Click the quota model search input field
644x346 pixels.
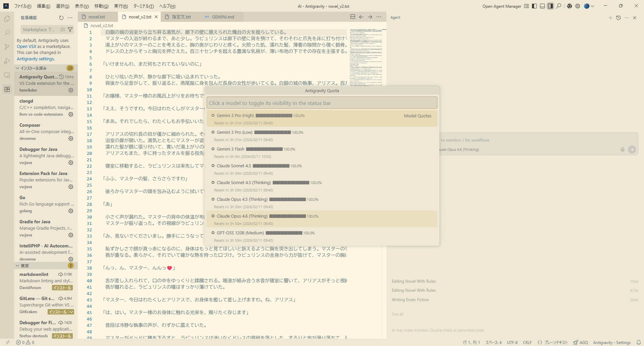tap(322, 103)
